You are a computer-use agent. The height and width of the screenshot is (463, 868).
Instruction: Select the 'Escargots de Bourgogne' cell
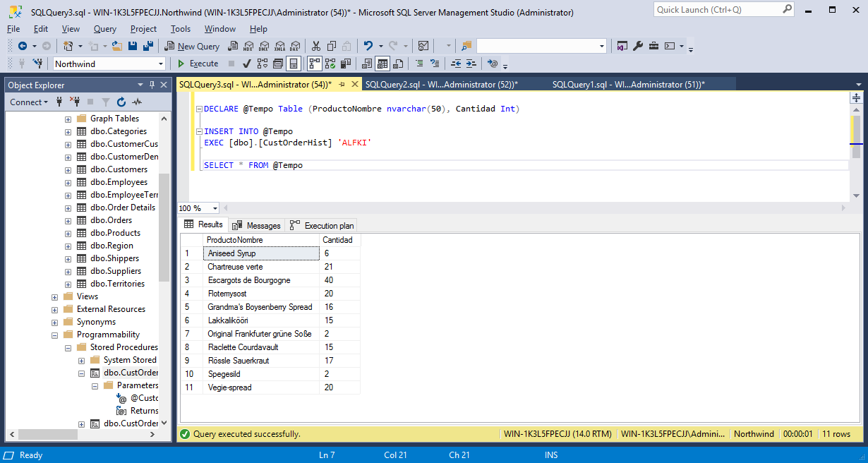pyautogui.click(x=261, y=280)
